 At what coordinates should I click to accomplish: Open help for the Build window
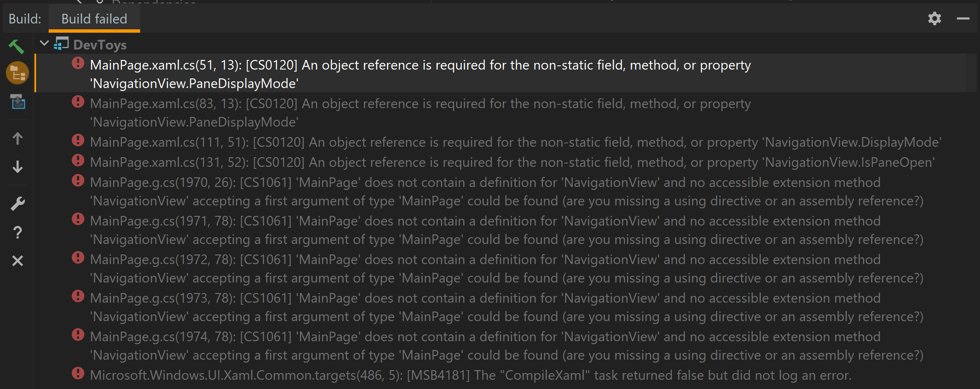[17, 232]
